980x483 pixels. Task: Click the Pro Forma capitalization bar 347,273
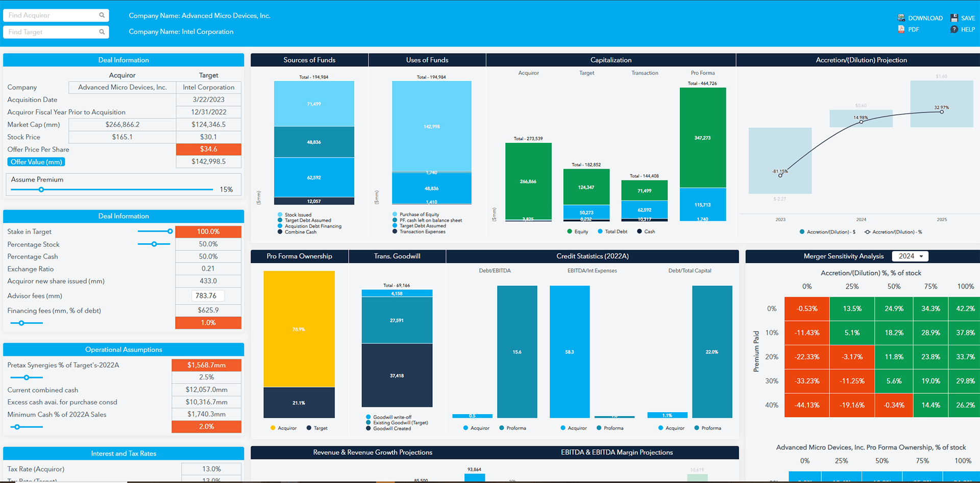point(703,138)
